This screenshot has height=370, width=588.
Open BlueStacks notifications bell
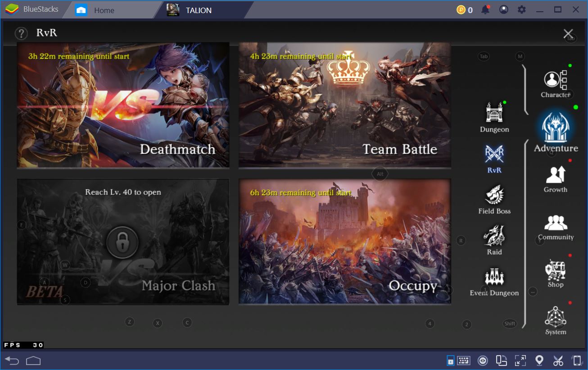(x=485, y=9)
